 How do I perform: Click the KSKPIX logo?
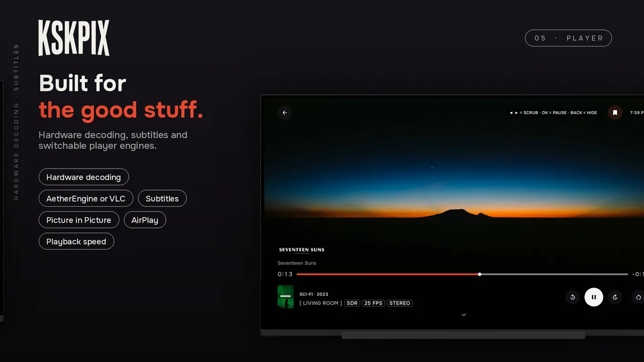click(74, 38)
